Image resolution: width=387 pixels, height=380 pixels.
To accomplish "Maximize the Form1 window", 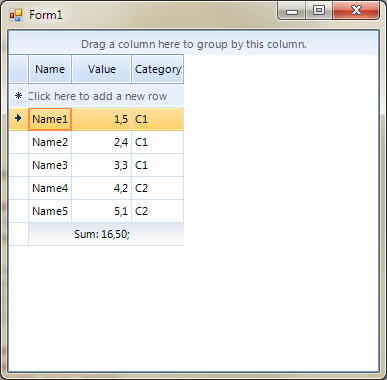I will 319,10.
